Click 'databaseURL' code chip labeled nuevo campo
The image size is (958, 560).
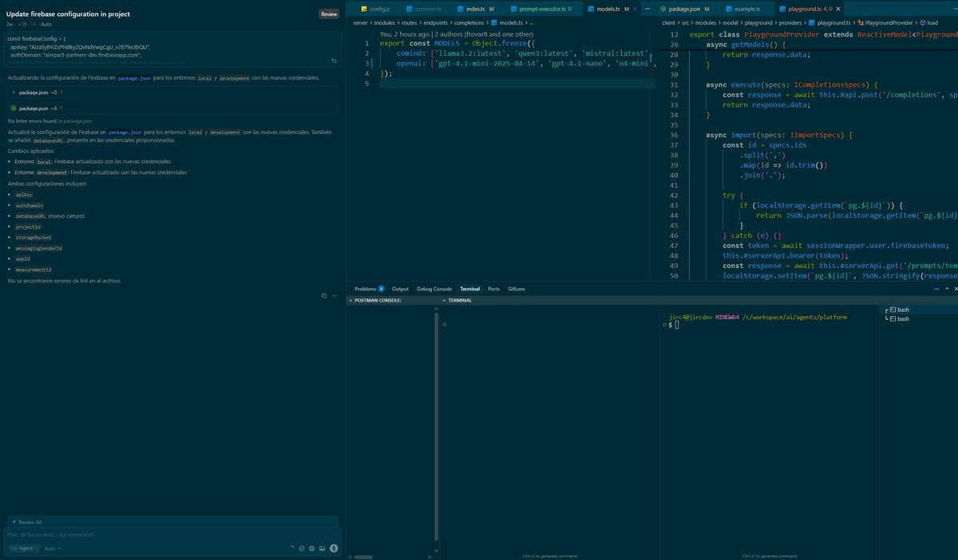(30, 215)
